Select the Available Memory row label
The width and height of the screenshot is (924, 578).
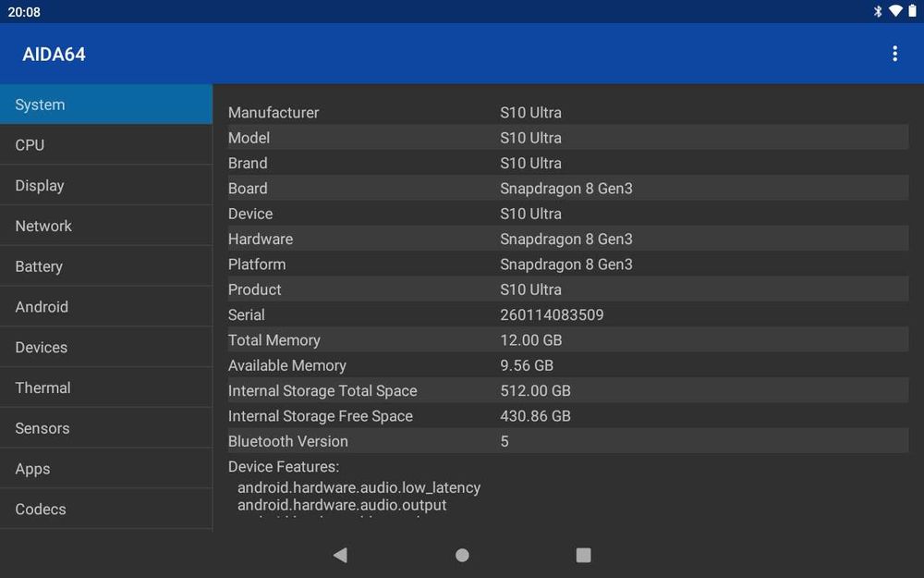click(x=287, y=365)
